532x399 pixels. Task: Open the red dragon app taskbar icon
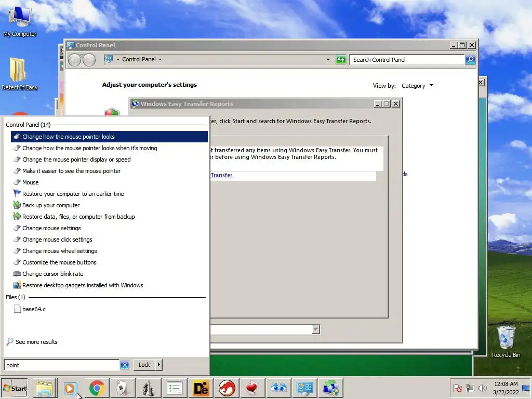[227, 388]
